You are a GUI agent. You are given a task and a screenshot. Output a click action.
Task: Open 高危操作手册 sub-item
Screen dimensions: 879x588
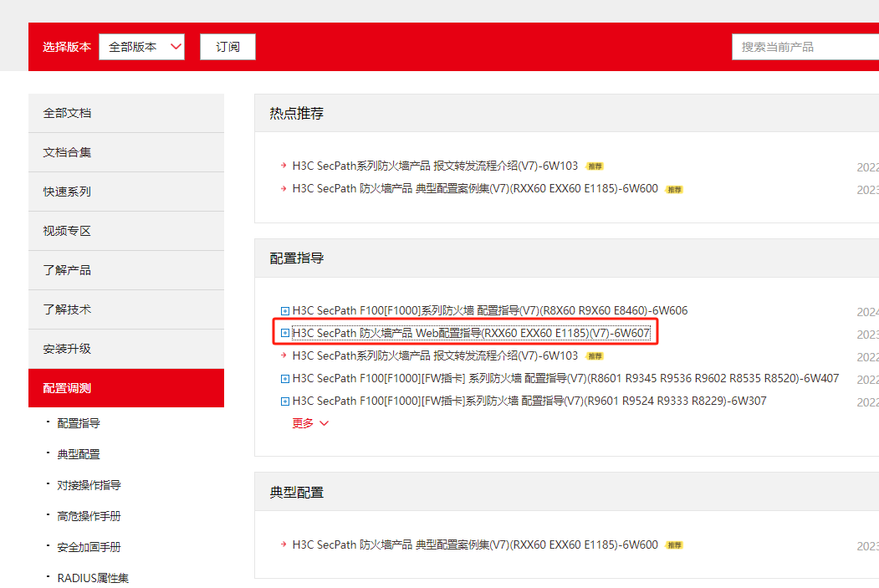coord(89,516)
